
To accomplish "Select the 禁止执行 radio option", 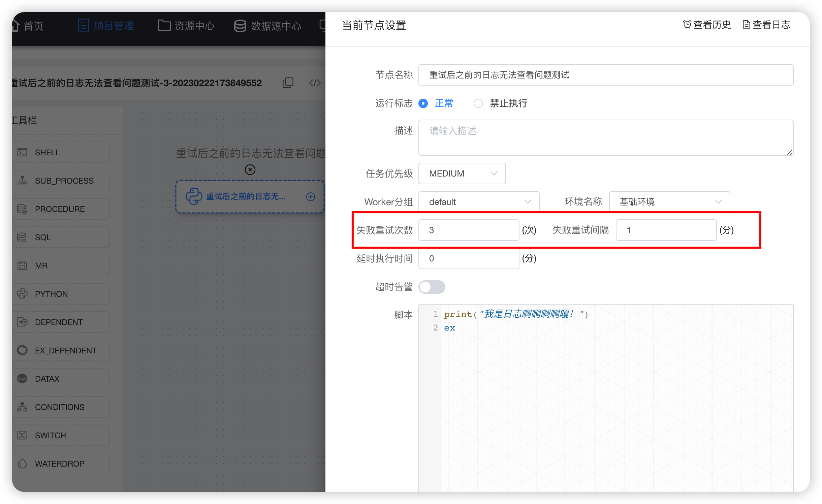I will pyautogui.click(x=478, y=103).
